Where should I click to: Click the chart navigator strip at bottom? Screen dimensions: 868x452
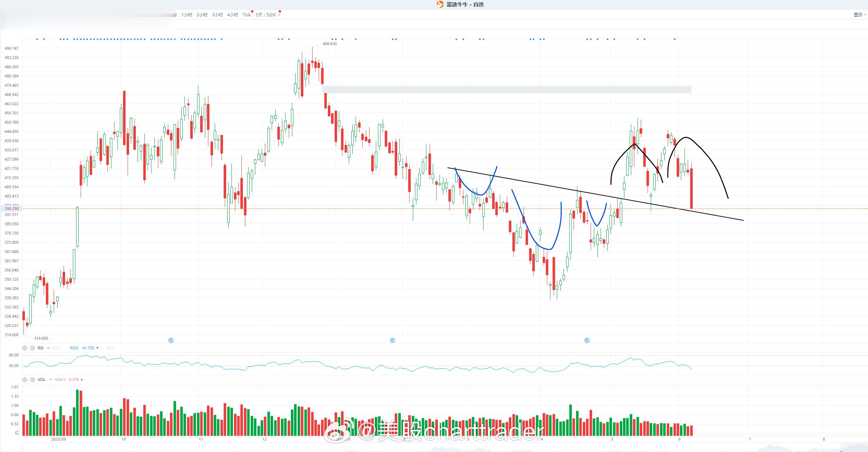pyautogui.click(x=444, y=447)
